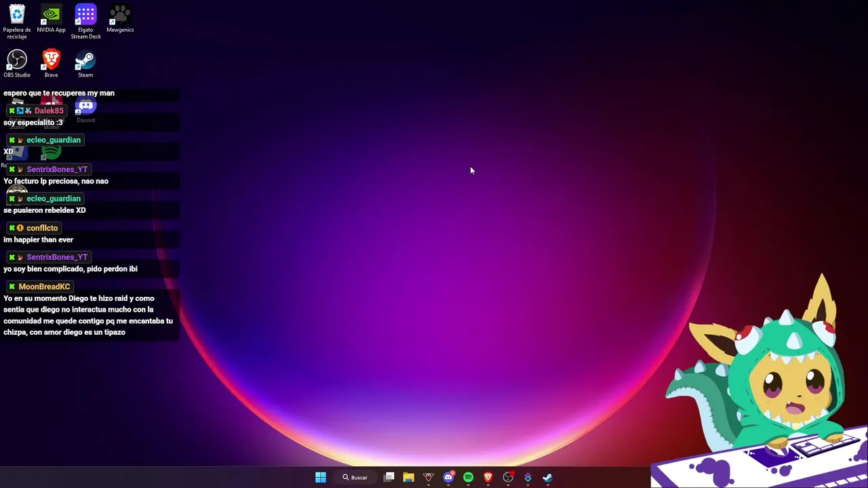Viewport: 868px width, 488px height.
Task: Switch to OBS Studio in the taskbar
Action: click(x=508, y=477)
